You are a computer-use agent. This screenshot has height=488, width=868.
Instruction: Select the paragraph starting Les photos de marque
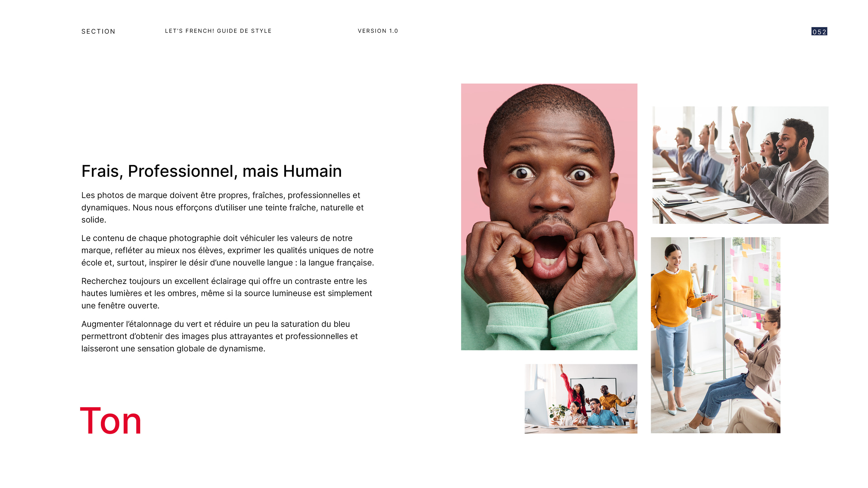click(x=222, y=207)
